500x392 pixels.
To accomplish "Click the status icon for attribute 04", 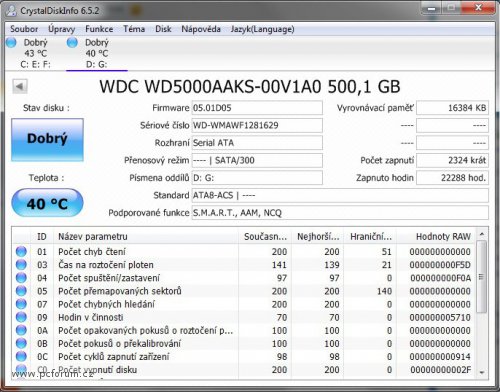I will coord(21,278).
